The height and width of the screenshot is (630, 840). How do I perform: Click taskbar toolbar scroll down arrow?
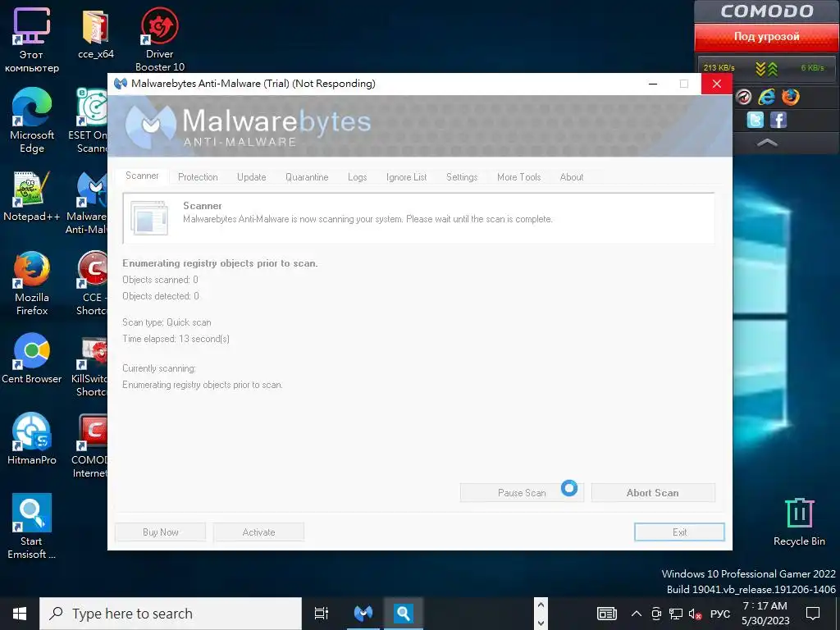pyautogui.click(x=541, y=623)
